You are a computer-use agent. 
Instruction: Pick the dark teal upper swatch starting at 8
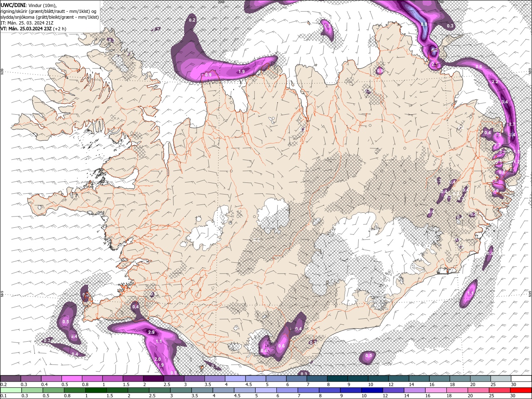pyautogui.click(x=337, y=379)
